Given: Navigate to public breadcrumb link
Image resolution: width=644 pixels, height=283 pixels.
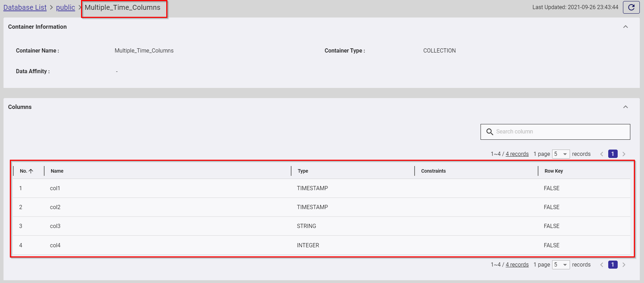Looking at the screenshot, I should point(66,7).
